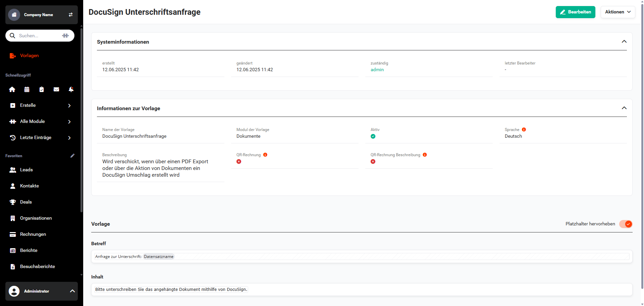Follow the admin link under zuständig
The image size is (644, 306).
coord(377,70)
